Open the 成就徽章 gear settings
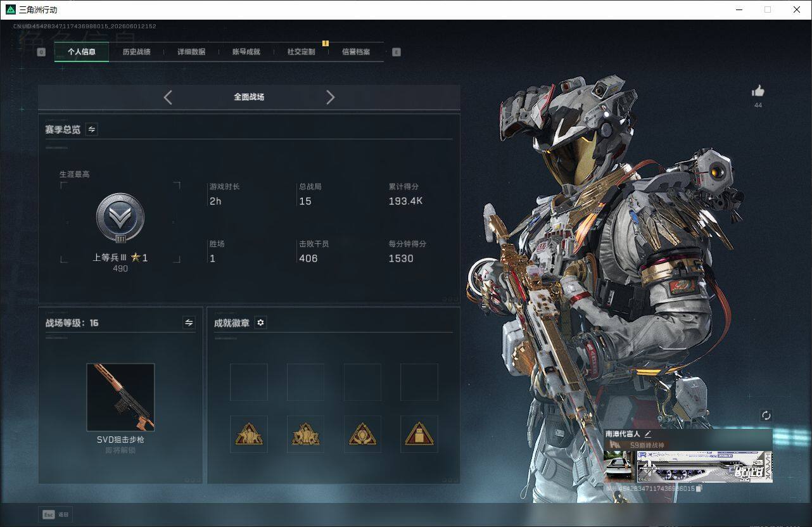This screenshot has height=527, width=812. pyautogui.click(x=260, y=323)
